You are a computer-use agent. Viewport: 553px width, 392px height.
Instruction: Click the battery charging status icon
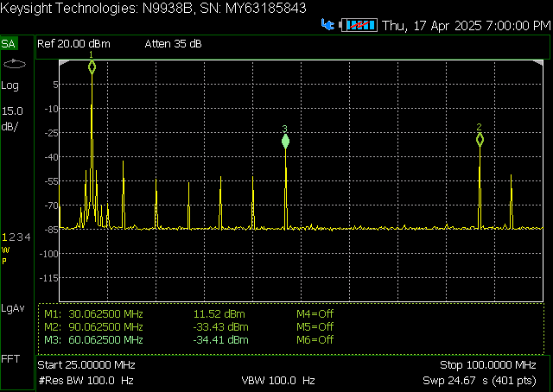pos(359,25)
